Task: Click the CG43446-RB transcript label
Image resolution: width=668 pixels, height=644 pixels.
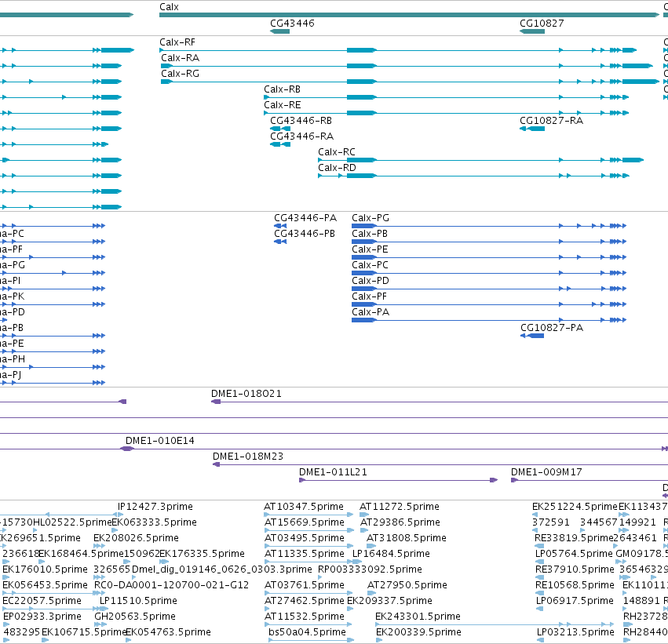Action: (301, 121)
